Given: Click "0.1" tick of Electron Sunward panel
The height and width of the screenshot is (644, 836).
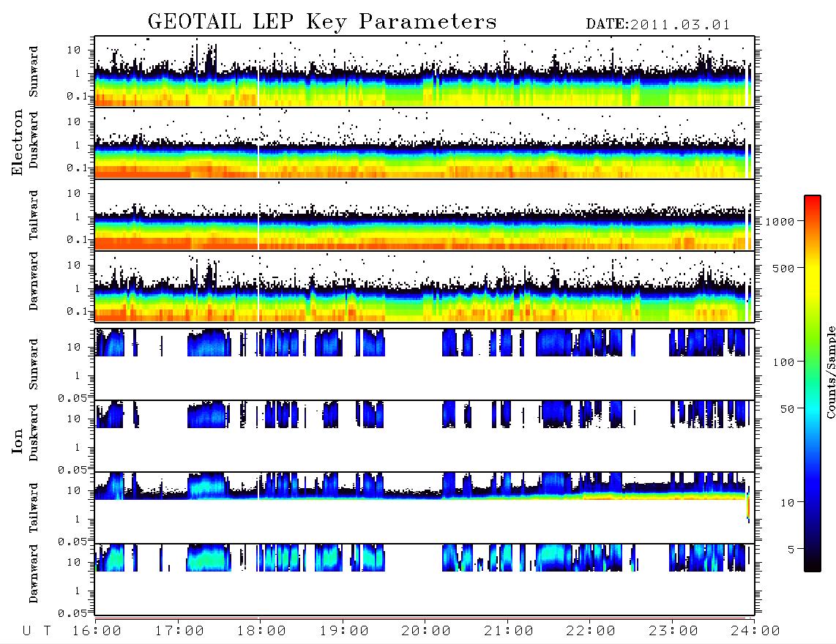Looking at the screenshot, I should click(77, 96).
